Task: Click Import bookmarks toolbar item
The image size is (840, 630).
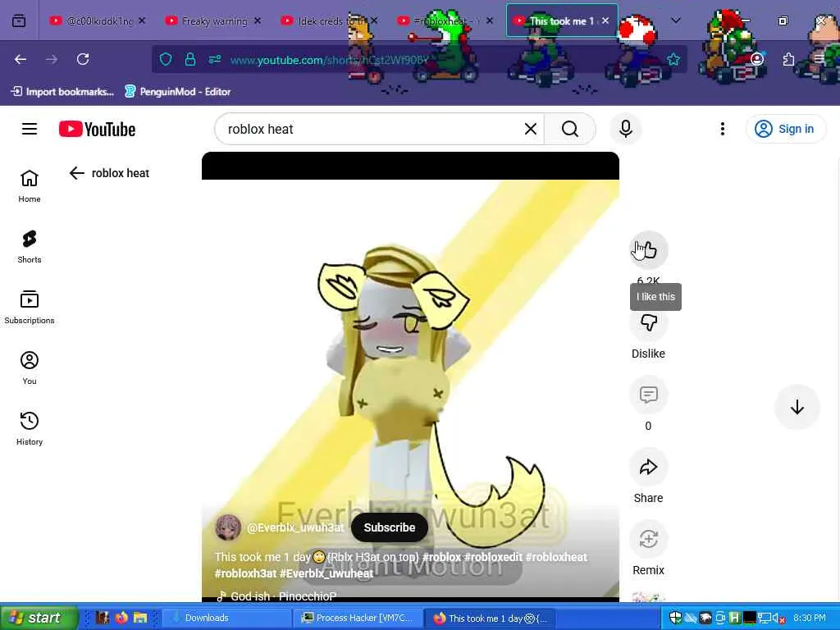Action: tap(62, 92)
